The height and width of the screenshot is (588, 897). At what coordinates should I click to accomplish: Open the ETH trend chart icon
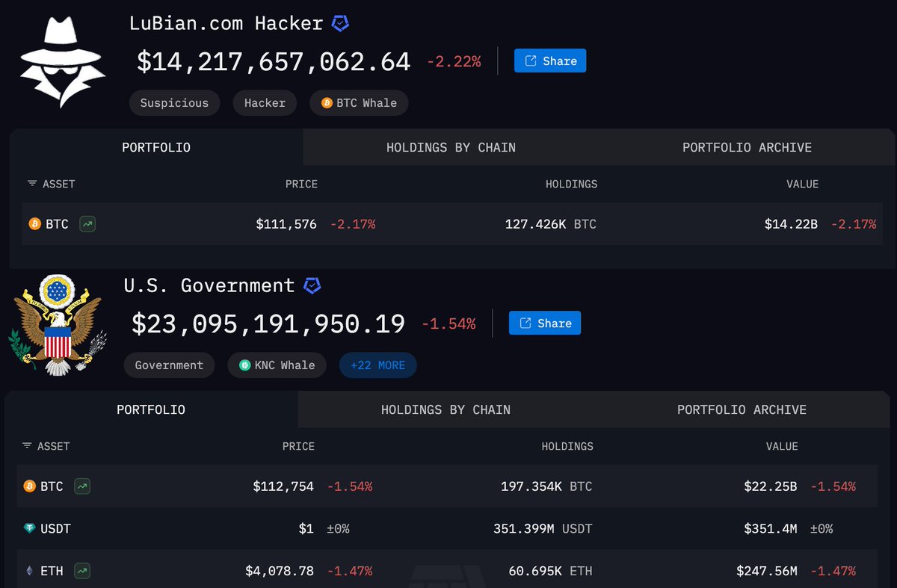coord(83,571)
